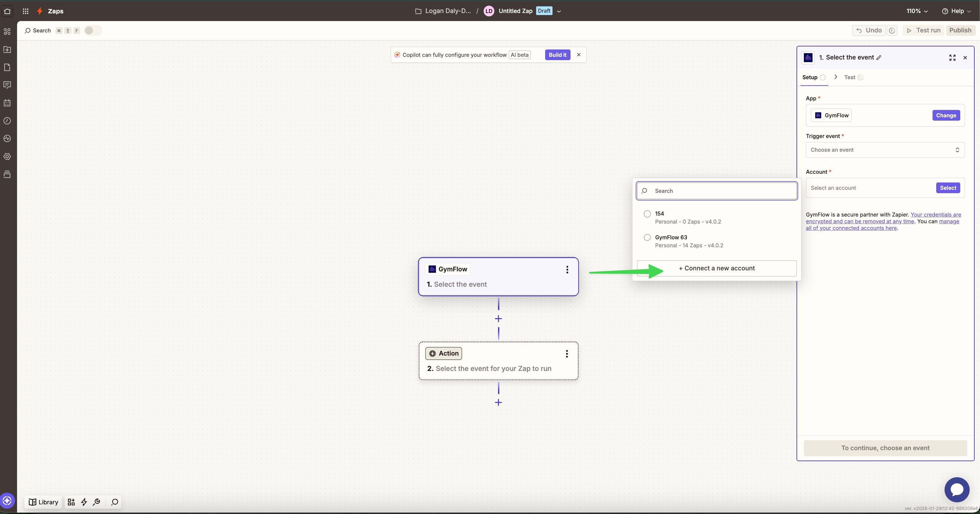Click the lightning bolt icon in bottom toolbar
The height and width of the screenshot is (514, 980).
84,502
